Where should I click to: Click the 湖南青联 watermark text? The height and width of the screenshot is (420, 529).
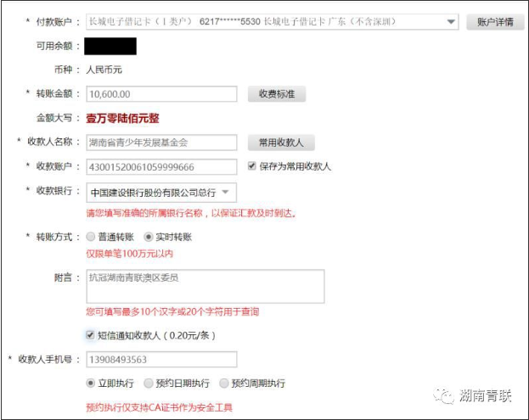pos(487,395)
